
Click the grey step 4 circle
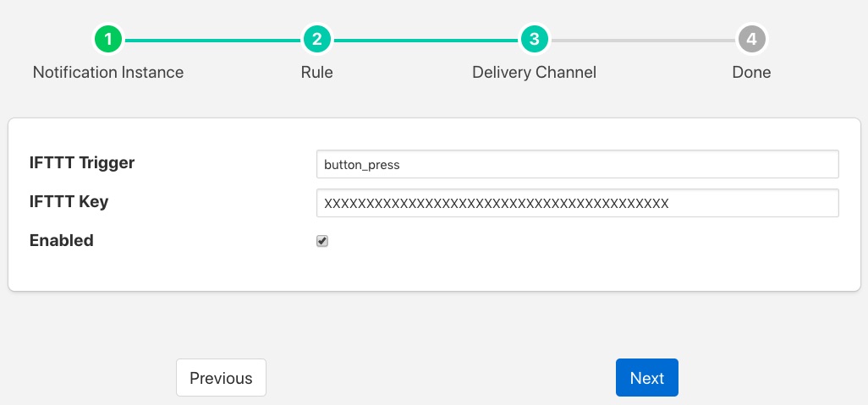pos(751,39)
